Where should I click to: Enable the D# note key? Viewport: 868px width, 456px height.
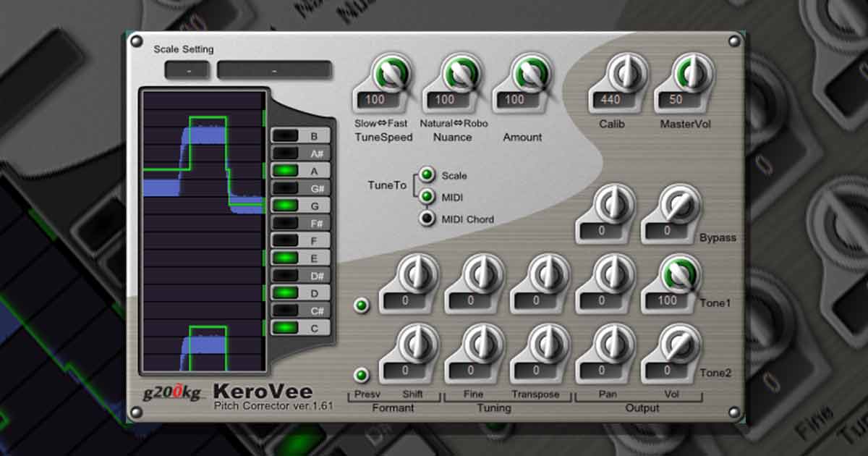coord(300,275)
